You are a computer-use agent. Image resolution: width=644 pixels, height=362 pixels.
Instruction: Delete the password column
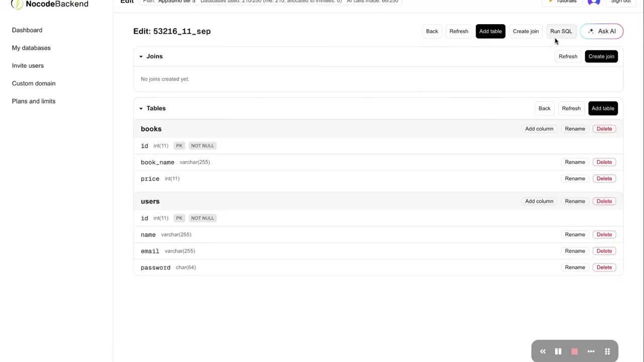604,267
